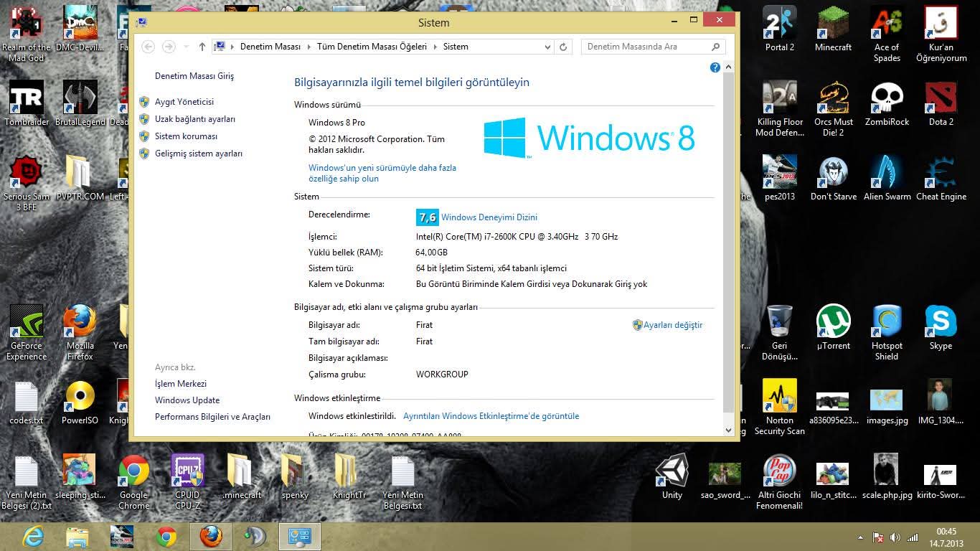Screen dimensions: 980x551
Task: Go to Denetim Masası Giriş
Action: (194, 76)
